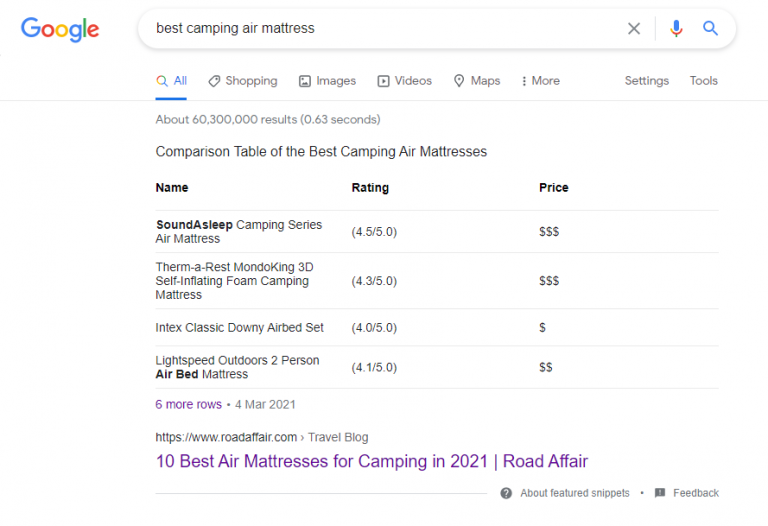This screenshot has height=526, width=768.
Task: Click the 4 Mar 2021 date text
Action: (x=265, y=405)
